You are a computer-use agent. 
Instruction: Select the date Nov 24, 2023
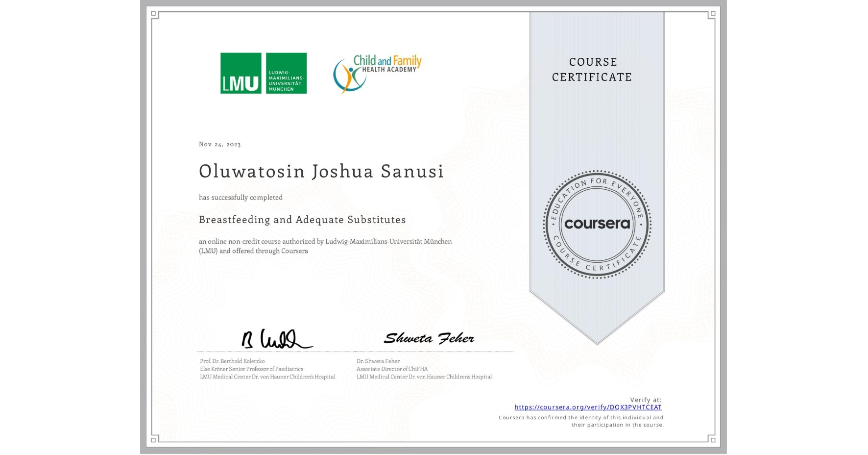coord(218,144)
